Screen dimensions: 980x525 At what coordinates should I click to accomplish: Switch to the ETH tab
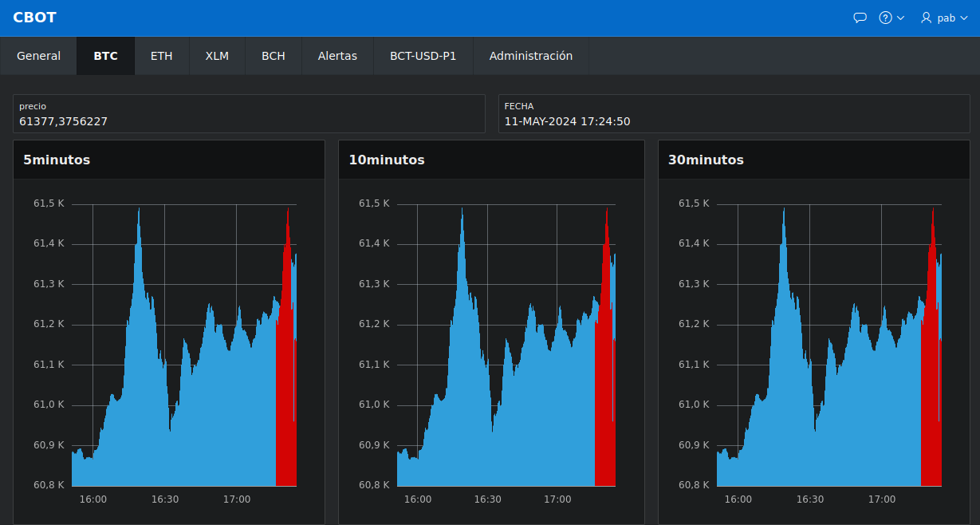161,56
